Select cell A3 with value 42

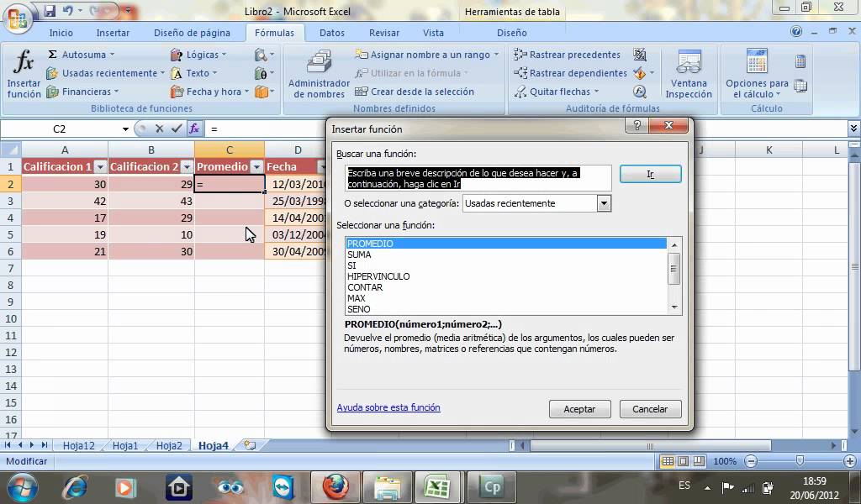pos(65,201)
